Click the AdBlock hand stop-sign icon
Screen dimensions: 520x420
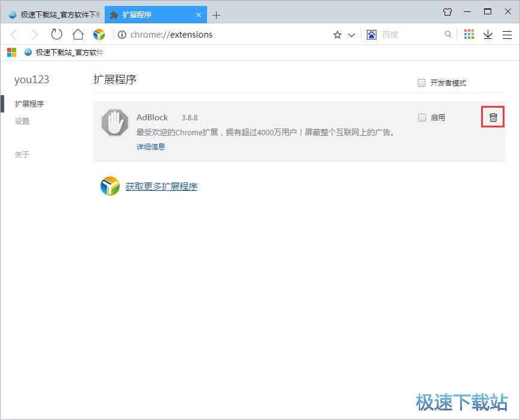coord(115,123)
